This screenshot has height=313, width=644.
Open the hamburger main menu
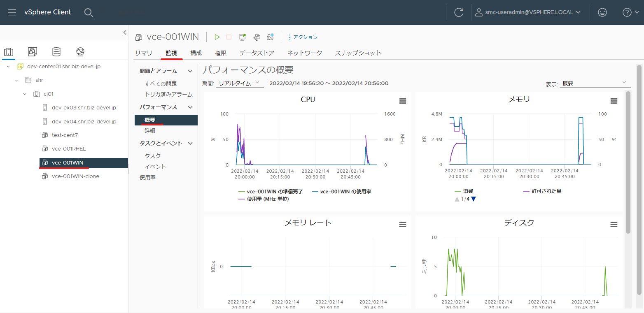pos(12,12)
